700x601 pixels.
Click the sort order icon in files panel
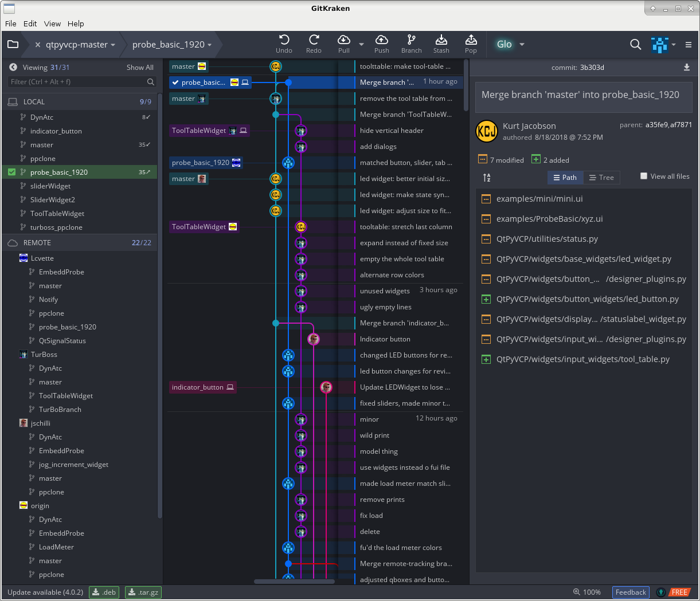tap(487, 178)
